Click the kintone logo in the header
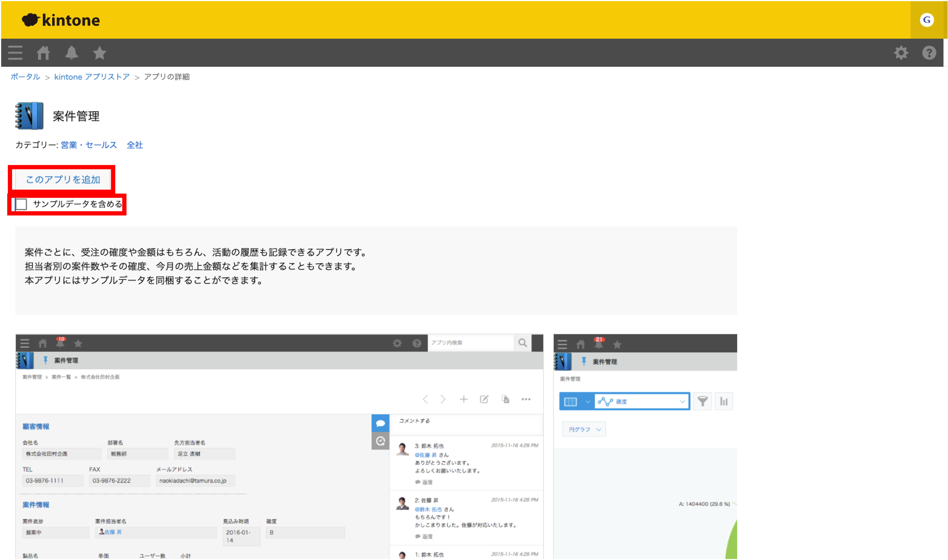 (x=61, y=20)
